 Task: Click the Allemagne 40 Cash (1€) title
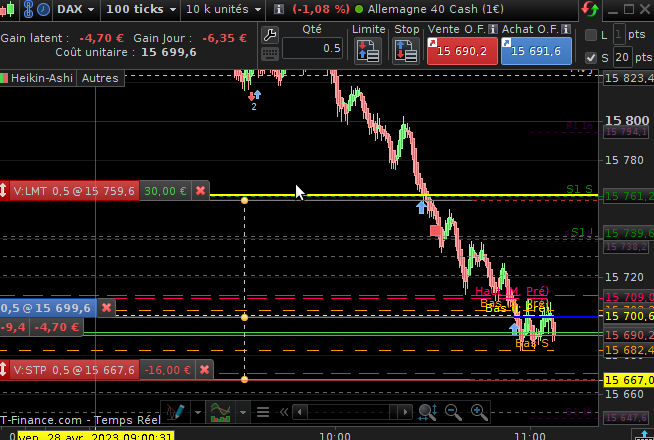(x=435, y=9)
